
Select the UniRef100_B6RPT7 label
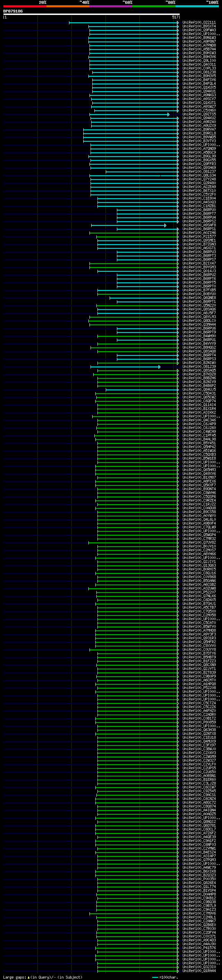199,214
